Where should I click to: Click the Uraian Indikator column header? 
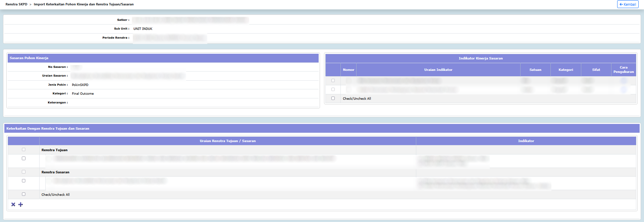point(438,70)
